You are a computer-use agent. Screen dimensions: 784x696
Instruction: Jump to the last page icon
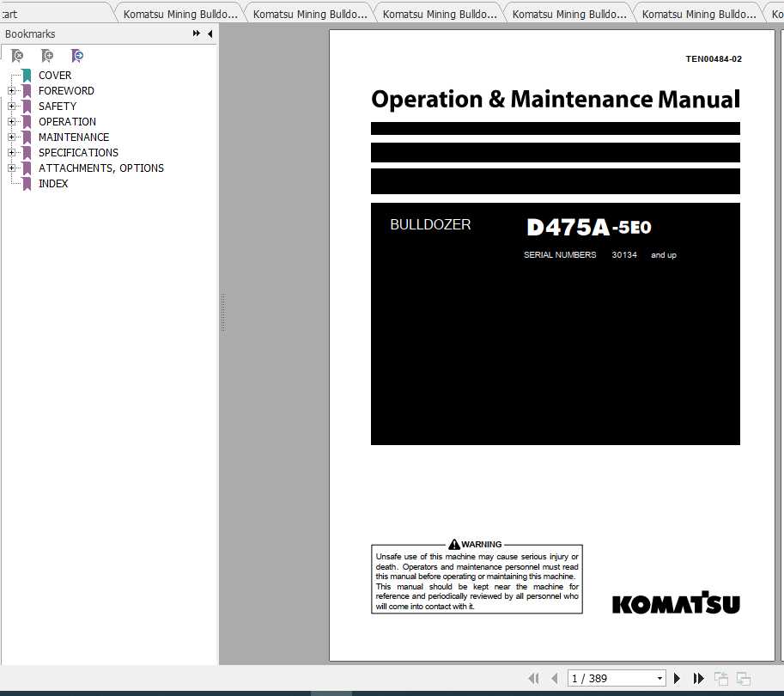698,678
